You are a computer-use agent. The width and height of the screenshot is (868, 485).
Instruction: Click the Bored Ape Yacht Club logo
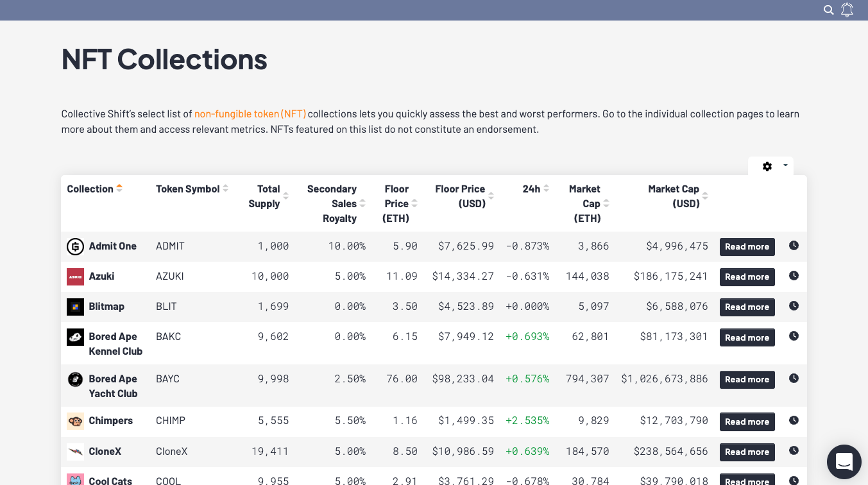tap(75, 379)
